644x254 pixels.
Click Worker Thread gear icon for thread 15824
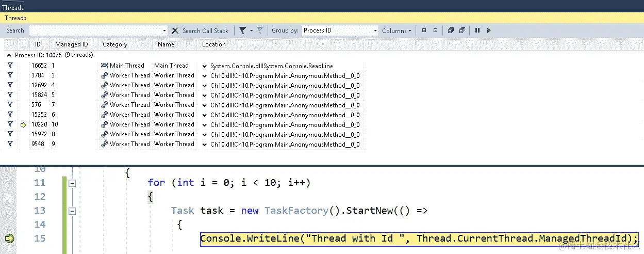click(105, 95)
